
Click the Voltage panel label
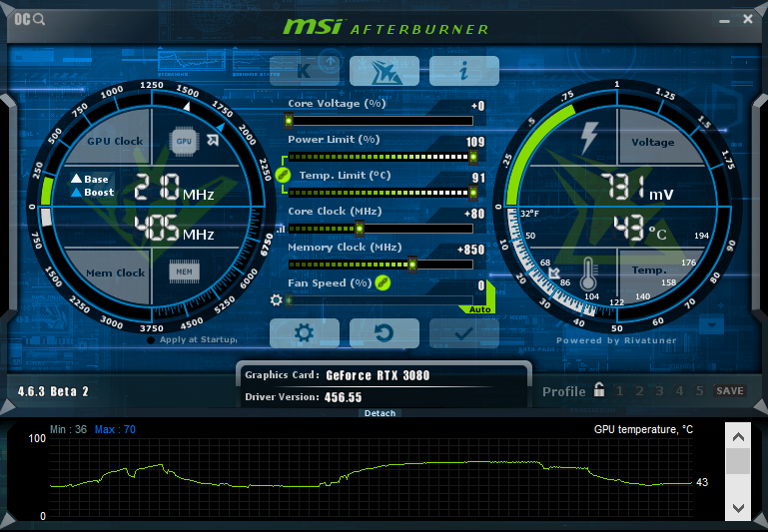coord(652,143)
